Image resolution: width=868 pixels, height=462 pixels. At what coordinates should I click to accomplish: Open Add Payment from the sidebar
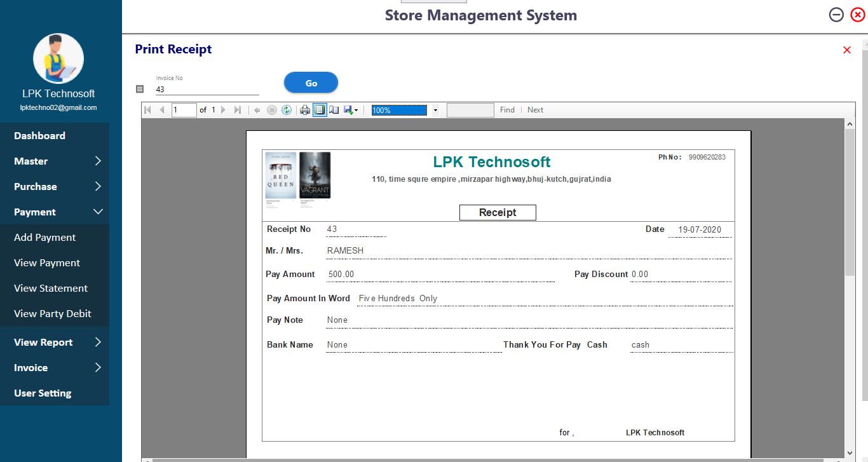pyautogui.click(x=45, y=238)
